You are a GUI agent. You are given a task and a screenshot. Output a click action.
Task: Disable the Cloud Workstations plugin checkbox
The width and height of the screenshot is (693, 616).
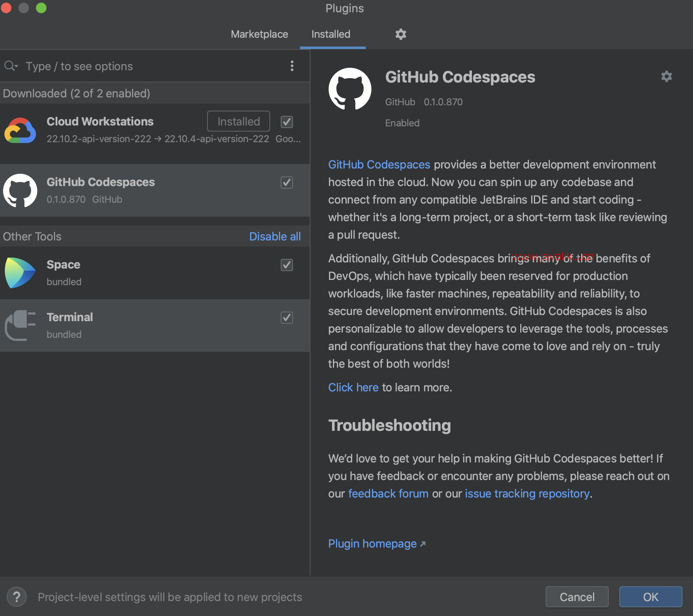(287, 122)
